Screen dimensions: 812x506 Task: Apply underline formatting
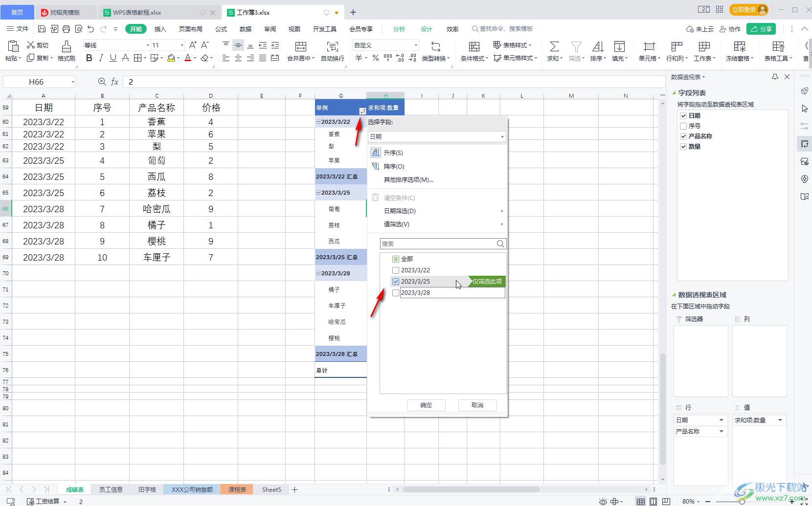tap(113, 58)
